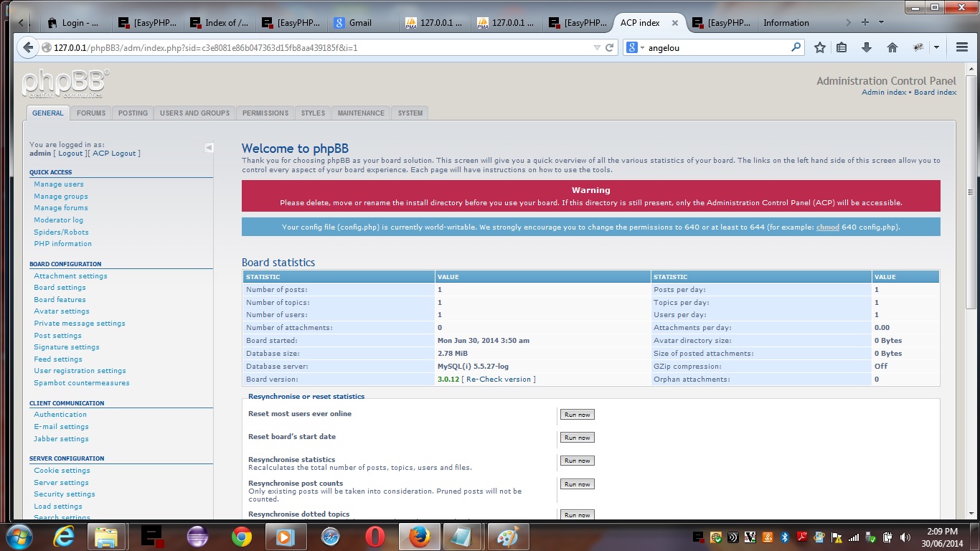This screenshot has width=980, height=551.
Task: Open the STYLES tab
Action: click(x=313, y=113)
